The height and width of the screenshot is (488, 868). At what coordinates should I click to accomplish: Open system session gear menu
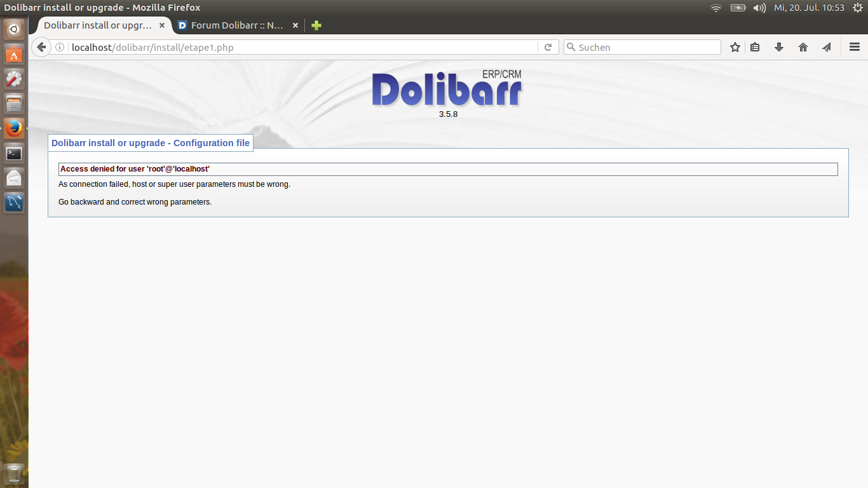(857, 8)
